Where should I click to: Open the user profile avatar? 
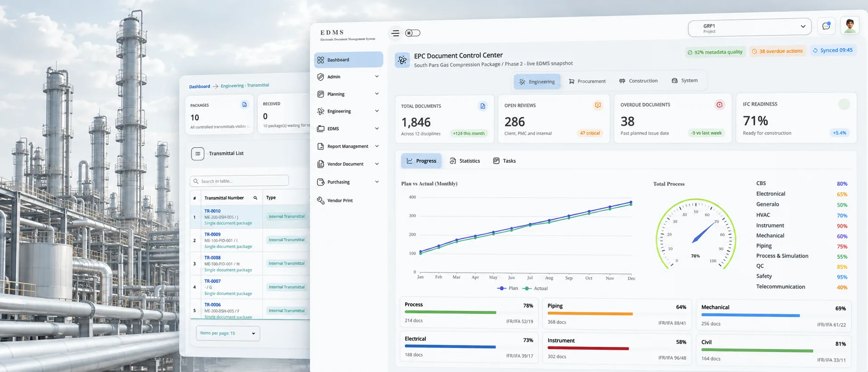(850, 25)
